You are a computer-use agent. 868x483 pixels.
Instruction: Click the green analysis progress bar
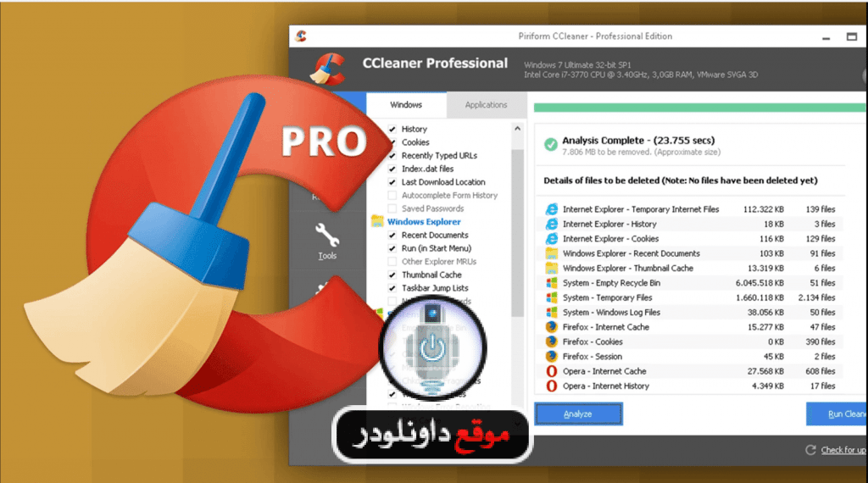[699, 108]
